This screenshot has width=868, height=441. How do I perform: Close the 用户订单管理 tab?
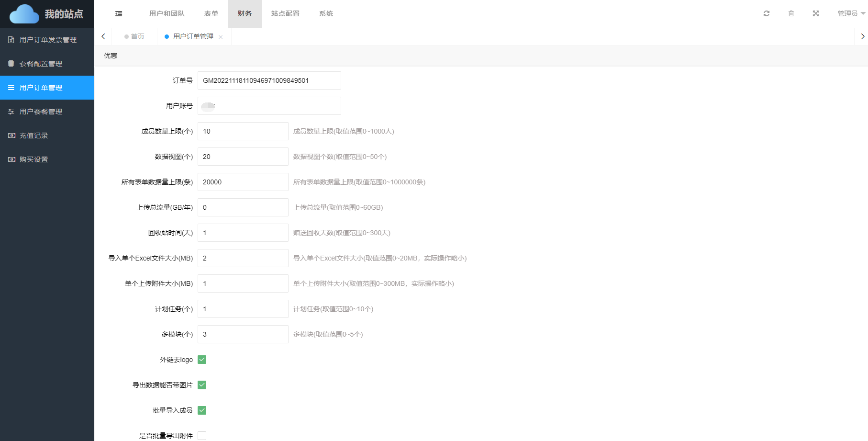pos(221,37)
